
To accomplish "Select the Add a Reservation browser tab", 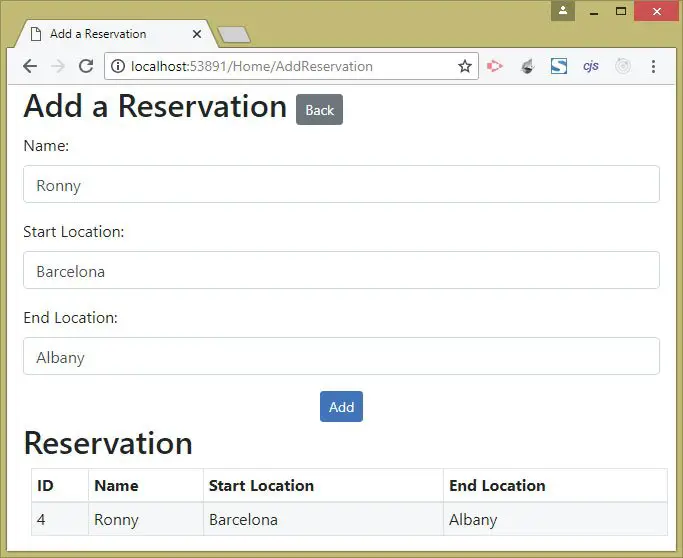I will tap(115, 34).
